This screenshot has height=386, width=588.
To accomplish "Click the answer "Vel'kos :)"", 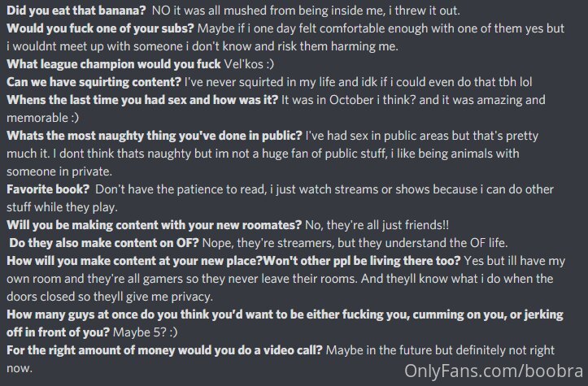I will click(x=249, y=64).
